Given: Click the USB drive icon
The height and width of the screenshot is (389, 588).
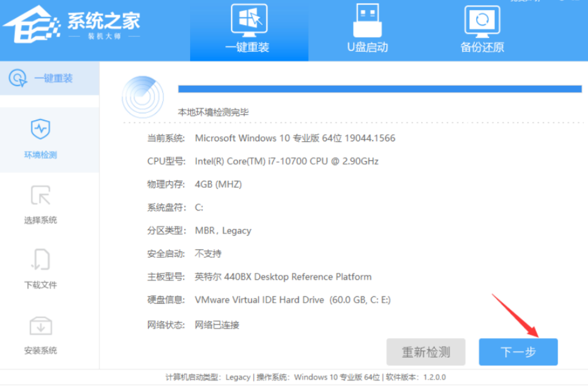Looking at the screenshot, I should click(x=367, y=20).
